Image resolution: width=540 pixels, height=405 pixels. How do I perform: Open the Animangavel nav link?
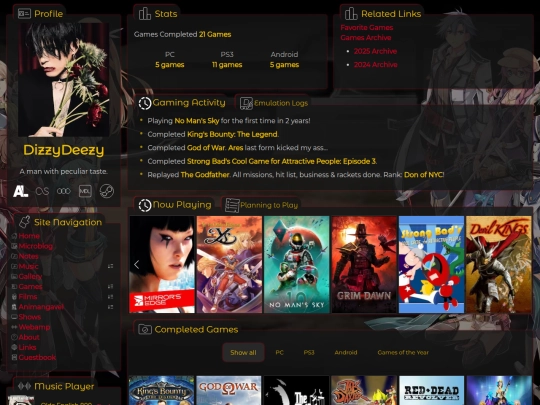click(x=41, y=307)
